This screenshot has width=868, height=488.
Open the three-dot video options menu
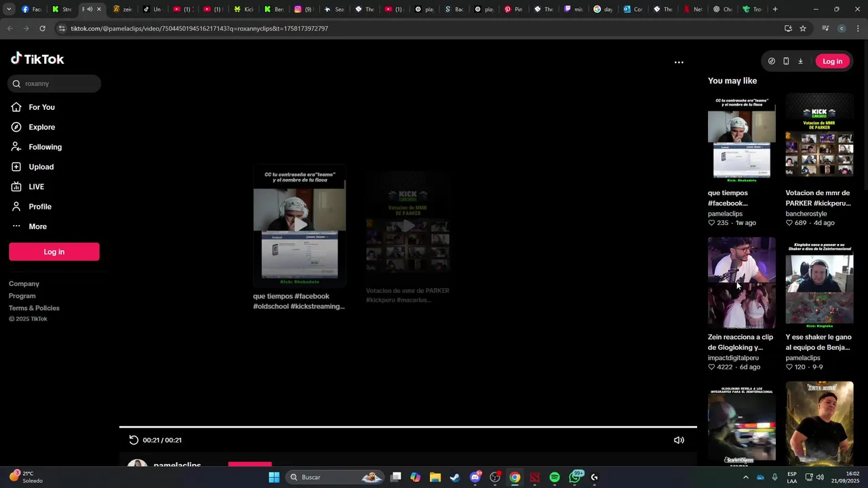[679, 62]
